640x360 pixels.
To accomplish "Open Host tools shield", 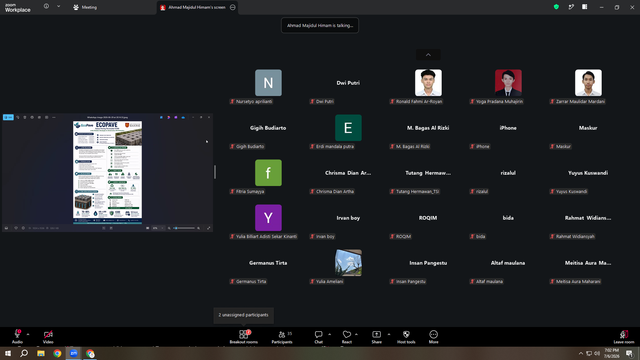I will pyautogui.click(x=406, y=337).
